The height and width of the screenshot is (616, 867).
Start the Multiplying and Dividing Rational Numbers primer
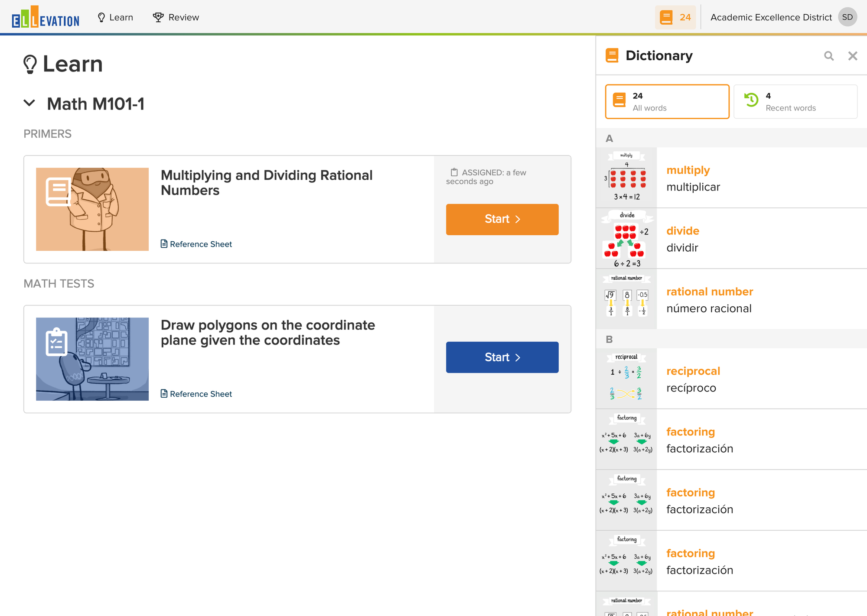click(x=502, y=219)
